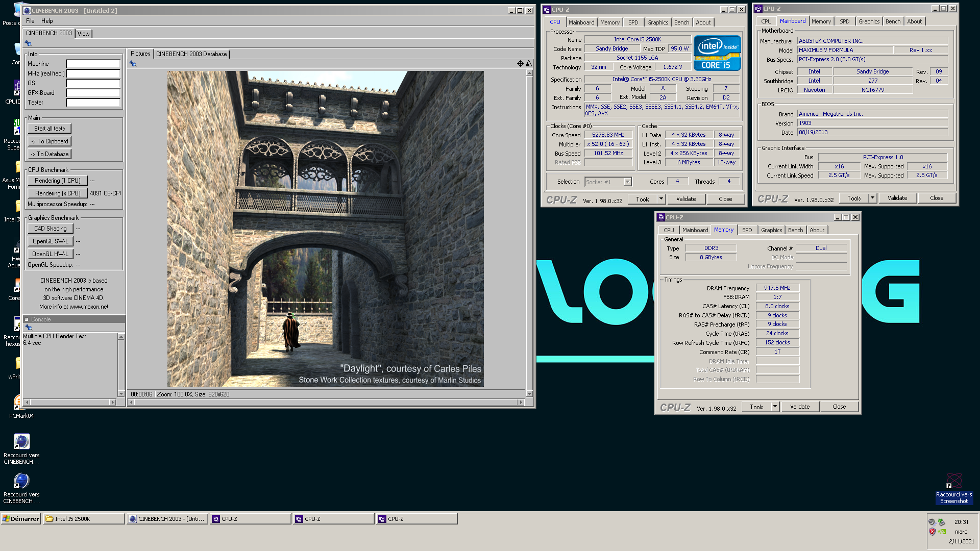Click the OS input field
Screen dimensions: 980x551
coord(93,83)
